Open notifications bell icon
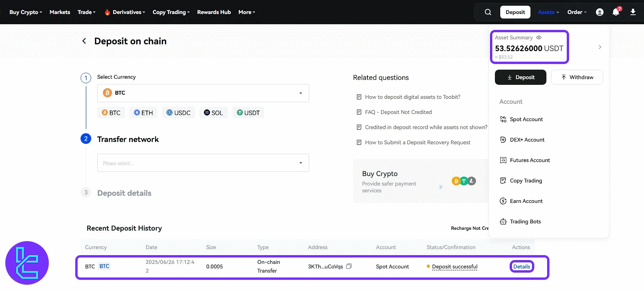Viewport: 644px width, 290px height. coord(616,12)
